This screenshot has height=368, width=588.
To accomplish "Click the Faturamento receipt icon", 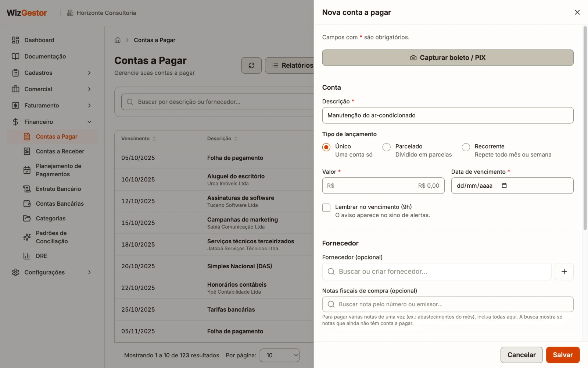I will pyautogui.click(x=15, y=106).
